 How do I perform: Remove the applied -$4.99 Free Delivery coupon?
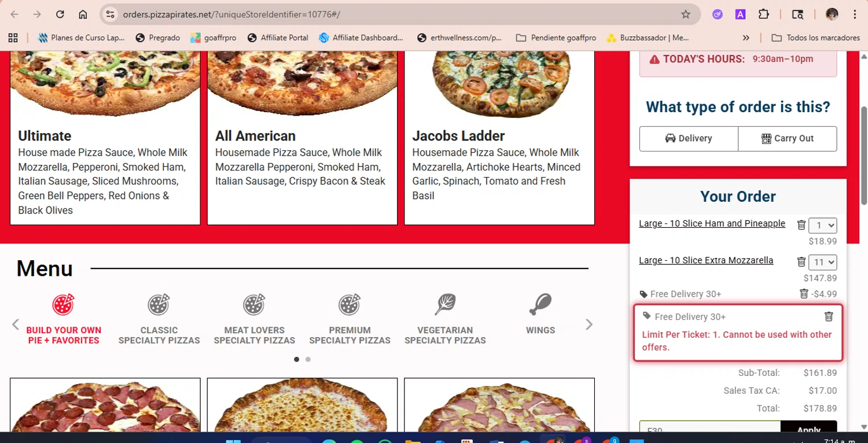(x=804, y=294)
